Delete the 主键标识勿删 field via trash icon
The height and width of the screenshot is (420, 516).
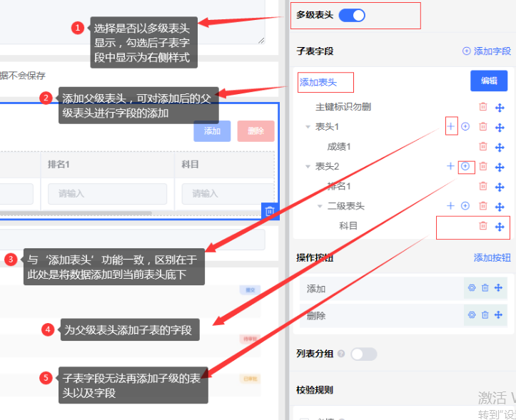pyautogui.click(x=483, y=107)
